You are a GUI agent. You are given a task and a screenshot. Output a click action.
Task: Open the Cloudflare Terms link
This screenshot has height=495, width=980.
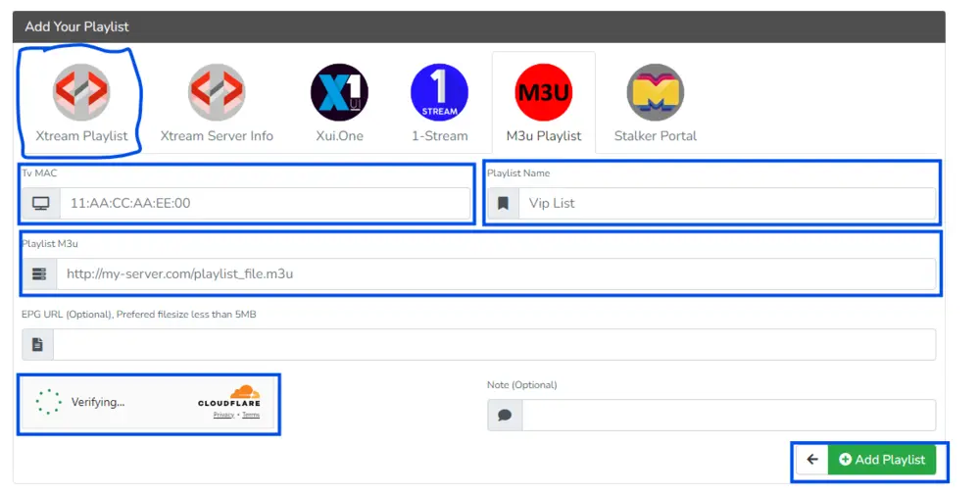click(x=251, y=416)
